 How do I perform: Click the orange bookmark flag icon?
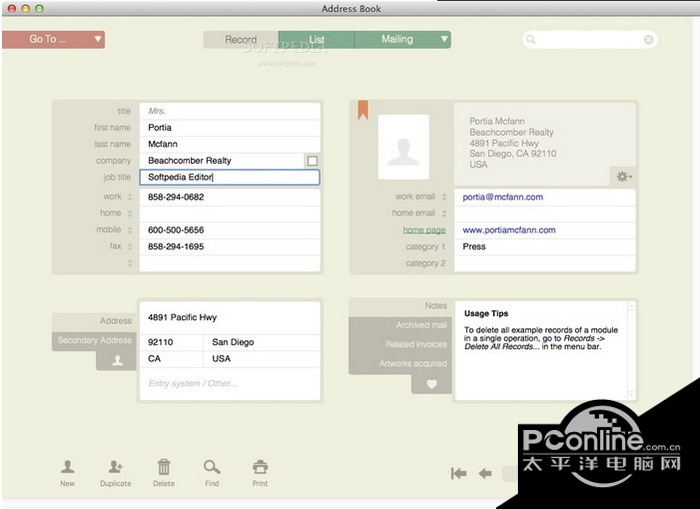pyautogui.click(x=363, y=110)
